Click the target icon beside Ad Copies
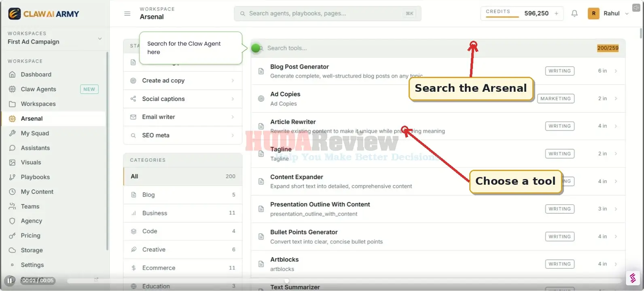Viewport: 644px width, 291px height. click(x=261, y=99)
